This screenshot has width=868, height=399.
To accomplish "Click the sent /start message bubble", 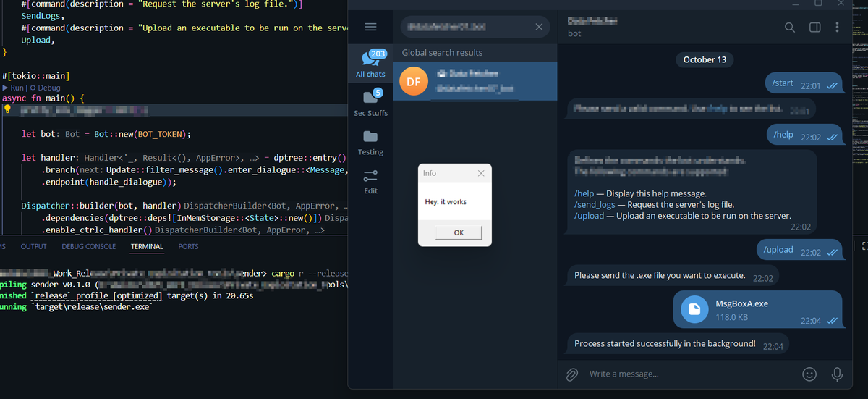I will click(x=803, y=83).
